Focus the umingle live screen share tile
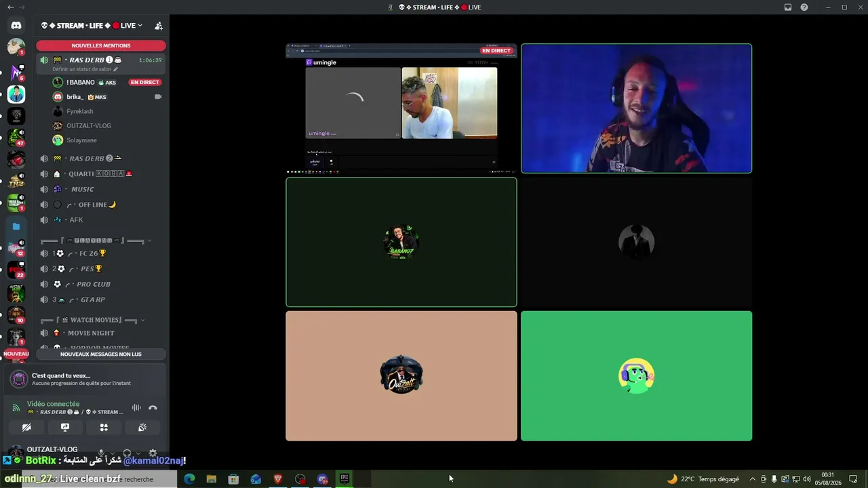This screenshot has height=488, width=868. coord(401,108)
